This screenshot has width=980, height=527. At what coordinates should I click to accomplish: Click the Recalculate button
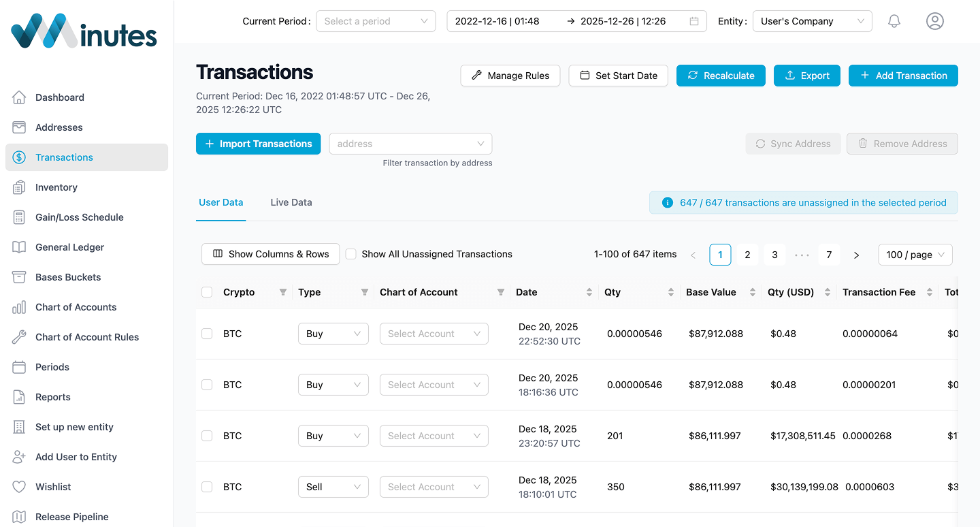721,76
